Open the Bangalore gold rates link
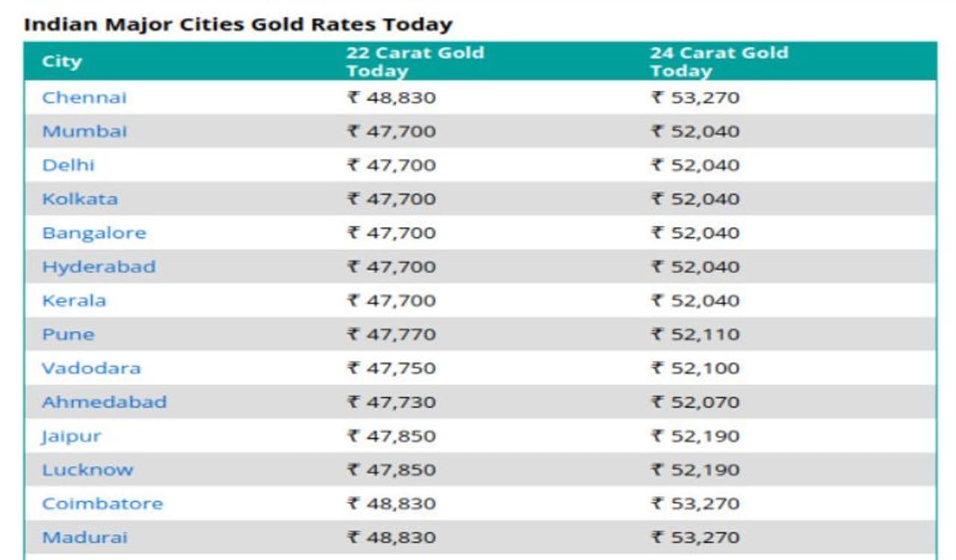This screenshot has width=956, height=560. [x=94, y=233]
